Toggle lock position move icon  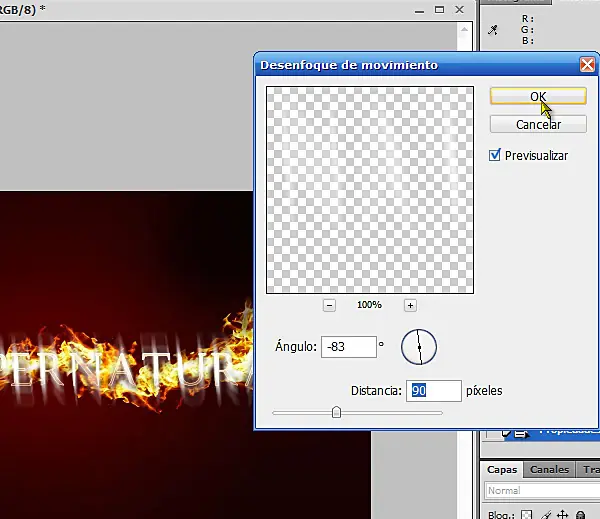(x=562, y=515)
